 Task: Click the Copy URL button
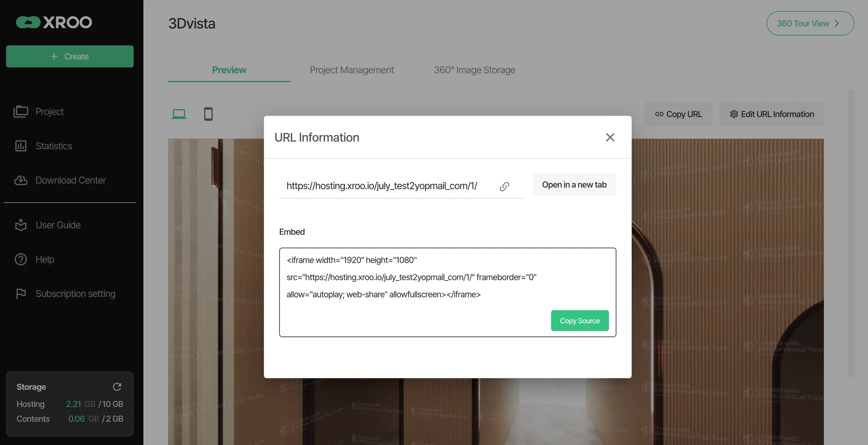point(679,114)
